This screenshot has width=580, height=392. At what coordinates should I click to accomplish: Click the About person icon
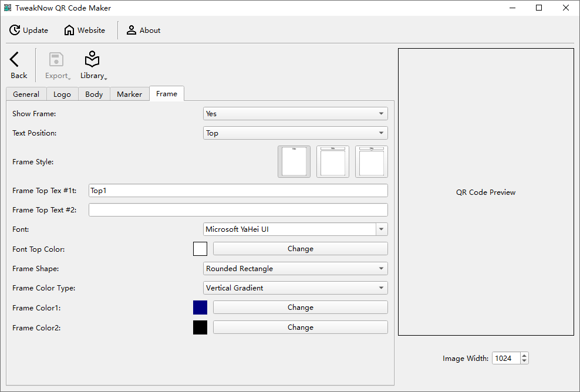coord(131,31)
